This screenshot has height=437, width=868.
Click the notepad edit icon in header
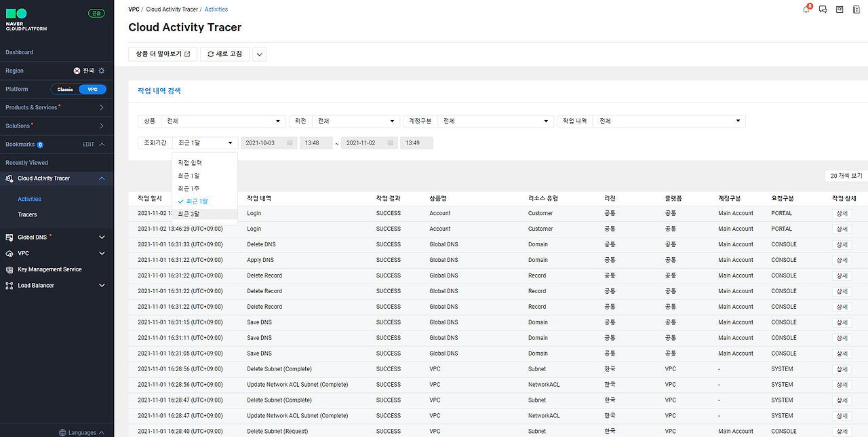click(x=840, y=9)
